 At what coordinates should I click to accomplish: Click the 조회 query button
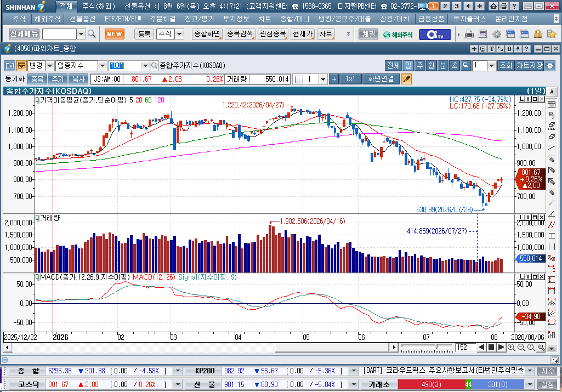506,66
